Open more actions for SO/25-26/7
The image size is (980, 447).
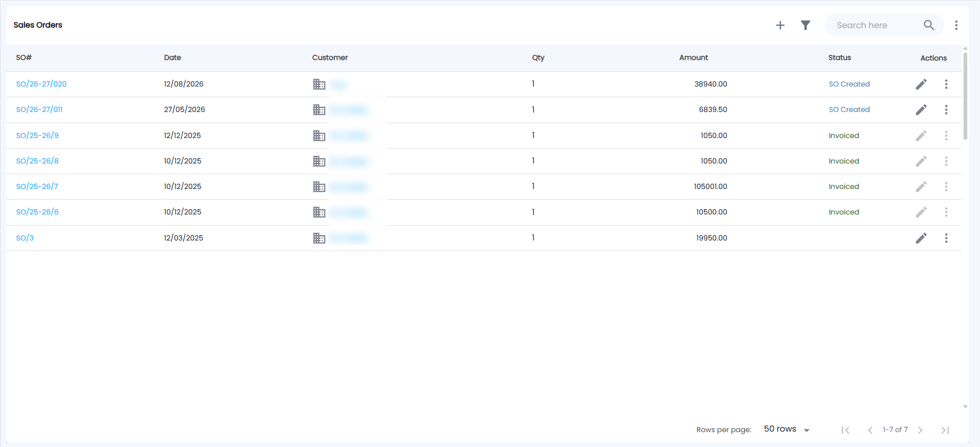click(946, 186)
